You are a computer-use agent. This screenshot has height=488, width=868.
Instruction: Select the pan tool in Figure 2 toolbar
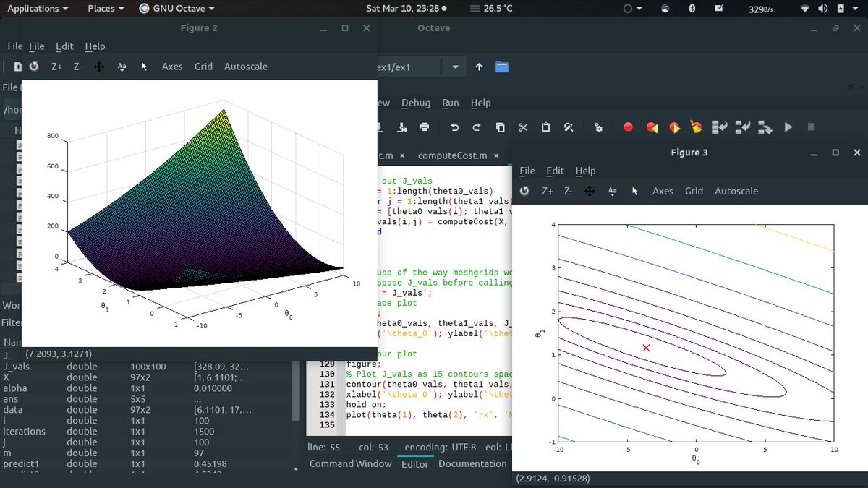pyautogui.click(x=99, y=67)
